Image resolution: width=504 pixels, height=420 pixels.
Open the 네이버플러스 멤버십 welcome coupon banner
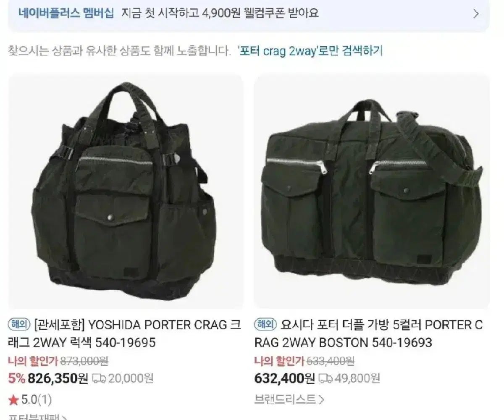(249, 13)
